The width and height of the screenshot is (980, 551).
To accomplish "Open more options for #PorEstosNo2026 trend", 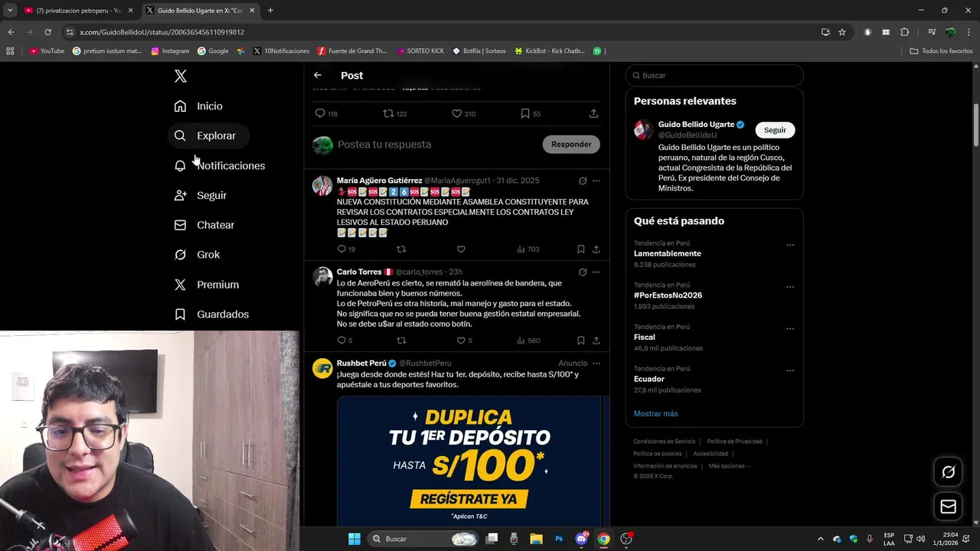I will click(790, 287).
